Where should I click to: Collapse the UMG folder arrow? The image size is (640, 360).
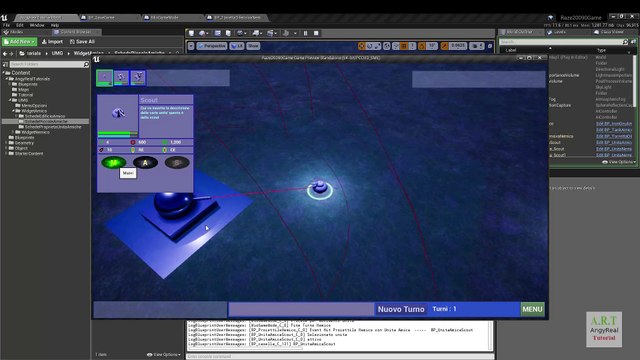tap(11, 100)
